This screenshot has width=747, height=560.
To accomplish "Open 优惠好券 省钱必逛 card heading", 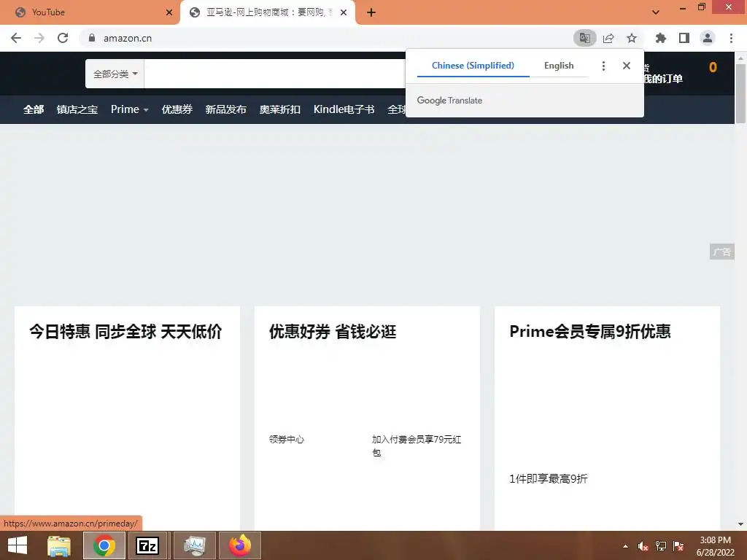I will [x=333, y=332].
